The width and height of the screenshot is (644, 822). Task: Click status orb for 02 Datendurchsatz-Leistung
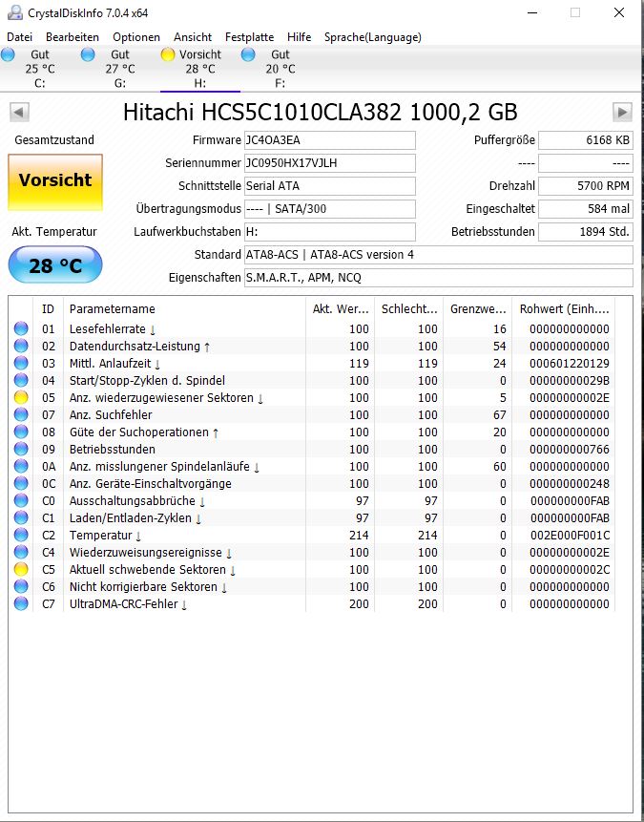[x=21, y=346]
